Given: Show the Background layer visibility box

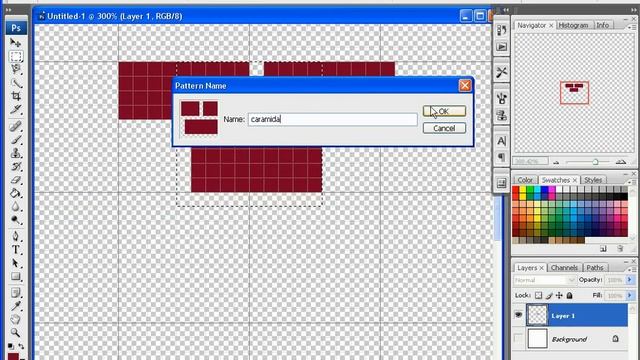Looking at the screenshot, I should pyautogui.click(x=518, y=338).
